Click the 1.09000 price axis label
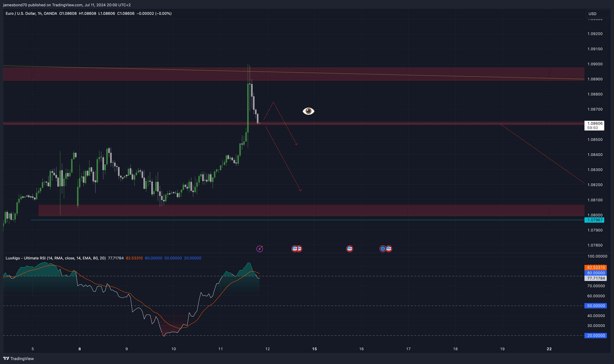The height and width of the screenshot is (364, 614). point(595,64)
